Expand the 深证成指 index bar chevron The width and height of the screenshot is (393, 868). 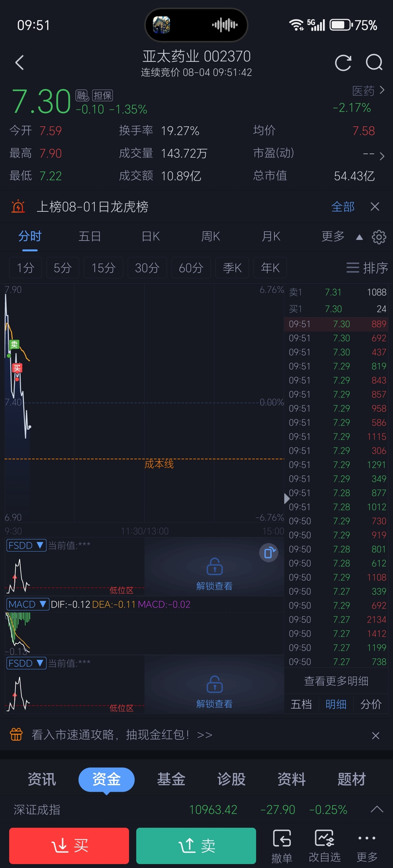click(377, 809)
